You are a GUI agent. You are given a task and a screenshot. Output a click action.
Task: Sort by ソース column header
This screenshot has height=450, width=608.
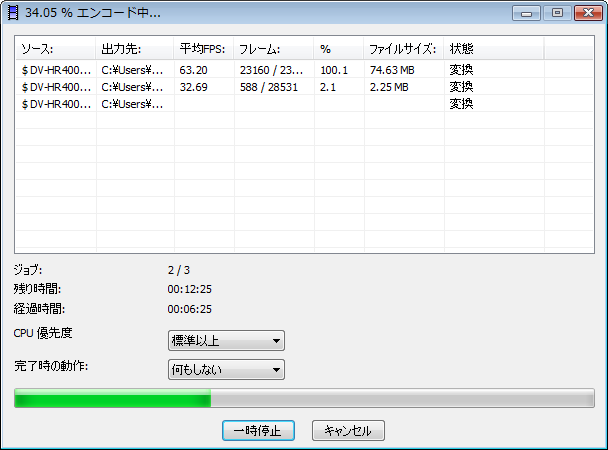pos(54,49)
